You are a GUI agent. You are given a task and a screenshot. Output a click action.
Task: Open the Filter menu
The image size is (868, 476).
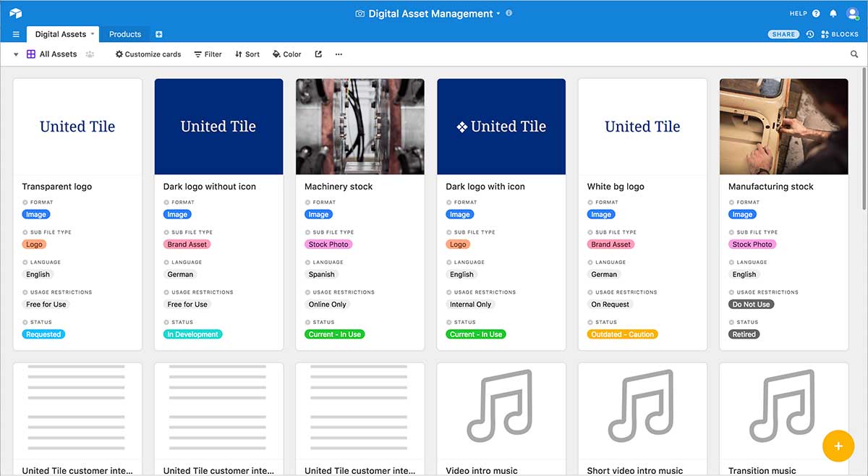208,54
